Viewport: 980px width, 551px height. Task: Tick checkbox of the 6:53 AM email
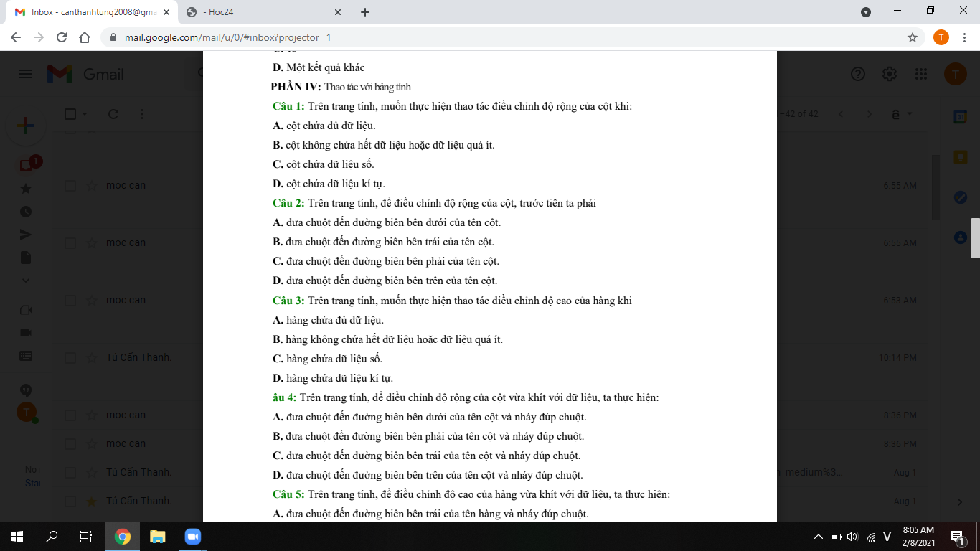70,300
